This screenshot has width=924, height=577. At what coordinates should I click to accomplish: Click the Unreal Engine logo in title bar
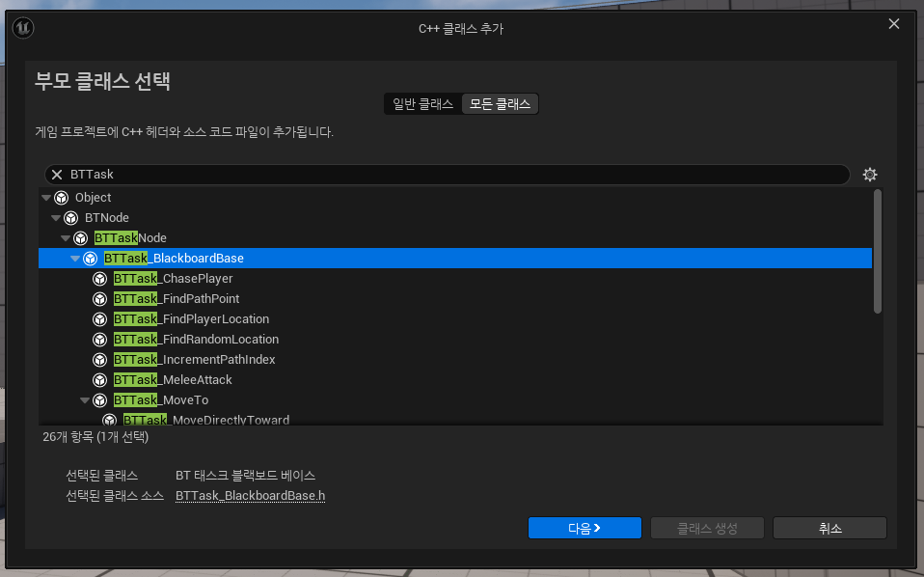click(23, 28)
